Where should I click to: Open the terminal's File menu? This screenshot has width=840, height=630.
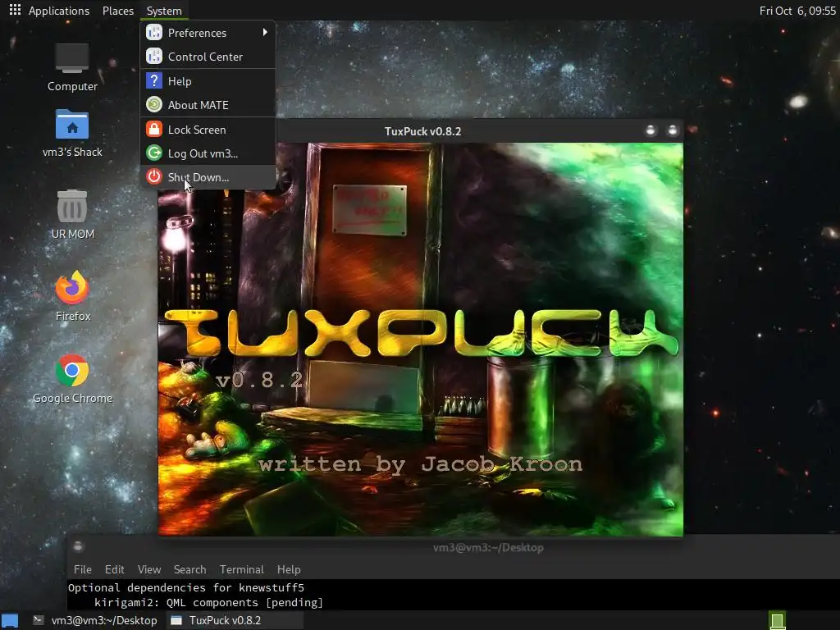[83, 569]
